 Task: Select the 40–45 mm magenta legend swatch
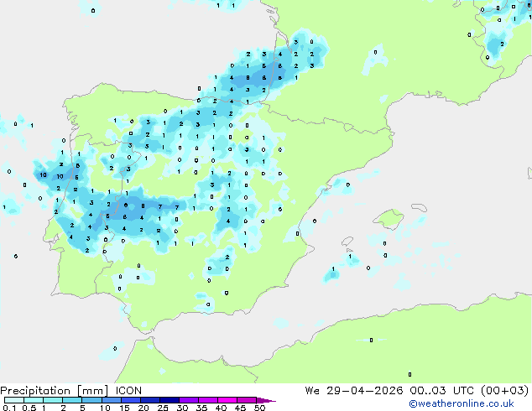tap(227, 400)
